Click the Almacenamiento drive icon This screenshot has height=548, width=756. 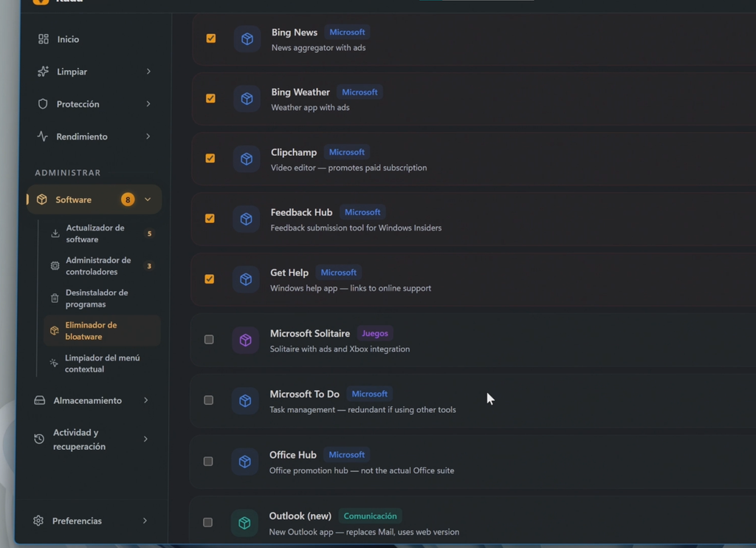pos(40,400)
